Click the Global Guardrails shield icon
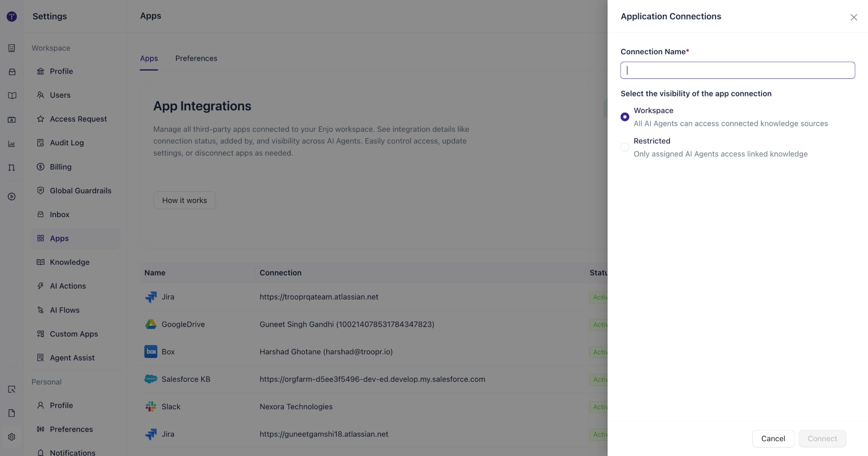 (41, 190)
